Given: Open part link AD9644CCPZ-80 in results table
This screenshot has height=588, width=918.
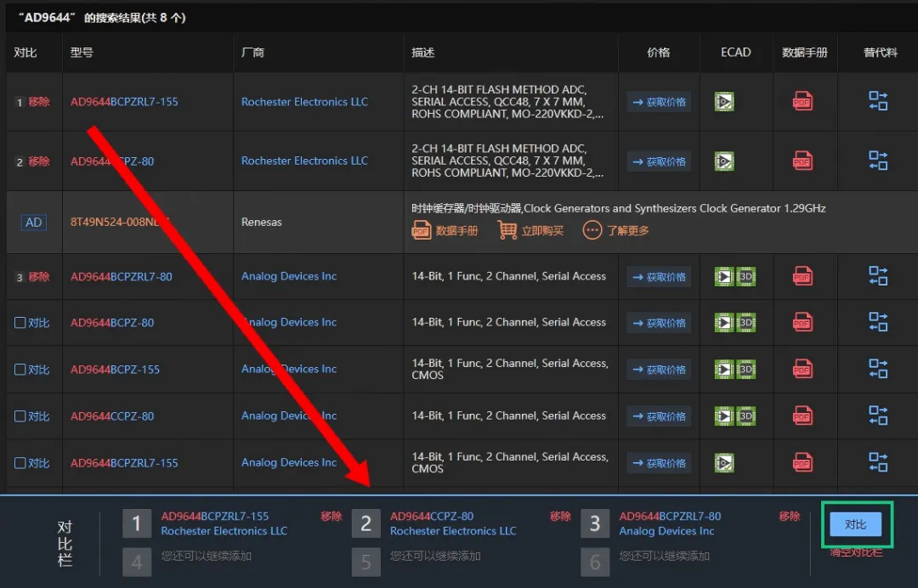Looking at the screenshot, I should pyautogui.click(x=112, y=416).
